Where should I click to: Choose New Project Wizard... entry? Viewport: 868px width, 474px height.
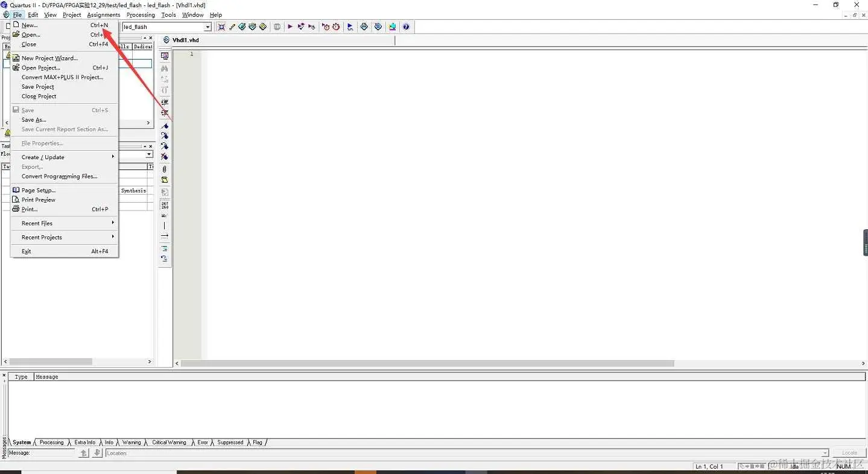coord(65,58)
